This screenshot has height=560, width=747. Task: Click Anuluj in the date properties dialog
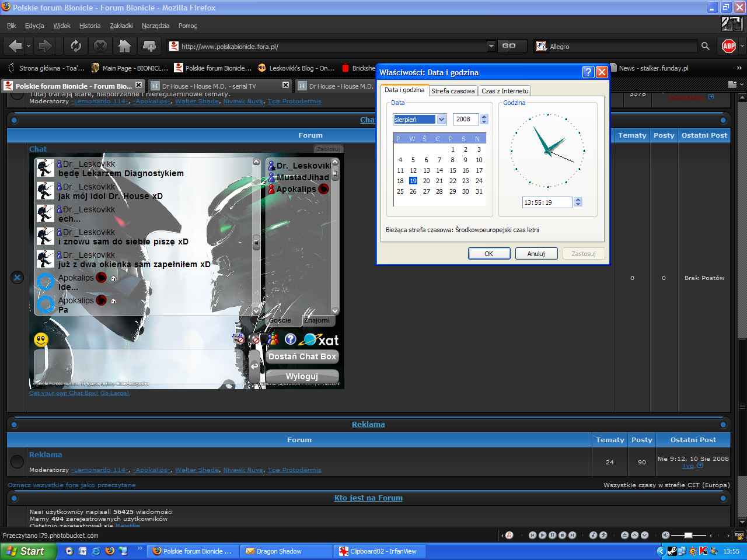tap(536, 254)
